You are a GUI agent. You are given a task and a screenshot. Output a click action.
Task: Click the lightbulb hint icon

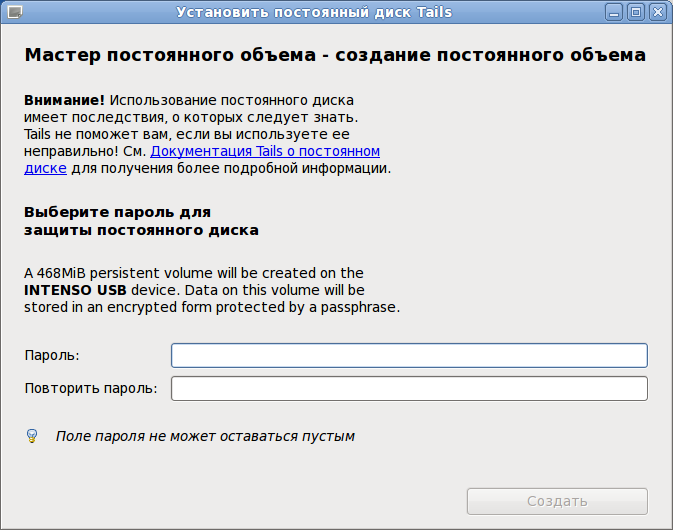pos(32,436)
